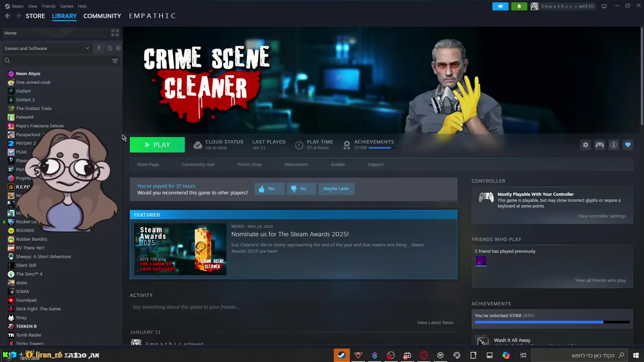Recommend the game with Yes

[269, 189]
